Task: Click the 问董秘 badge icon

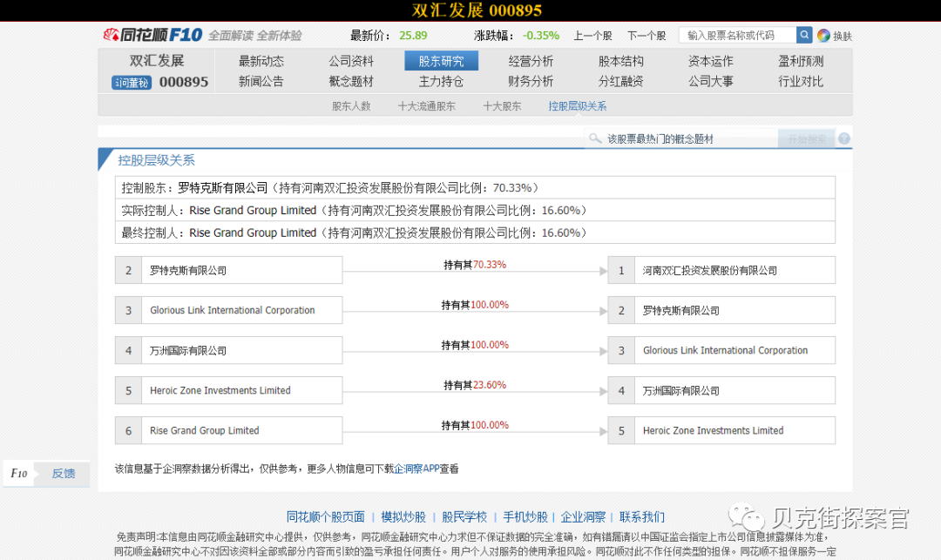Action: tap(132, 83)
